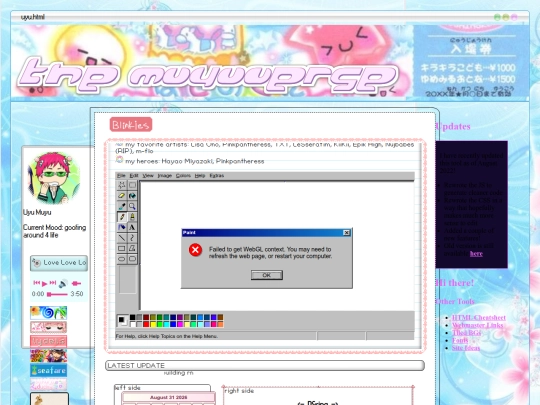Click the LATEST UPDATE header bar

pyautogui.click(x=265, y=365)
